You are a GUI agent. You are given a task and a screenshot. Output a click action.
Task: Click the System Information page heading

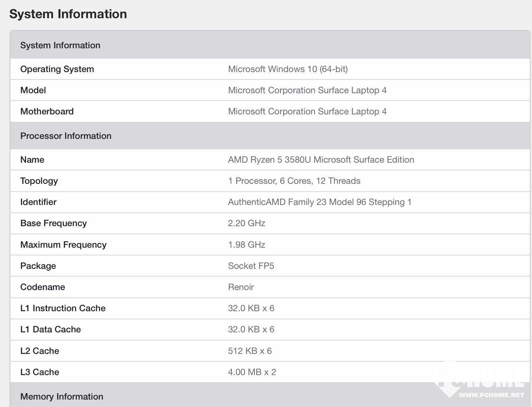click(x=68, y=14)
